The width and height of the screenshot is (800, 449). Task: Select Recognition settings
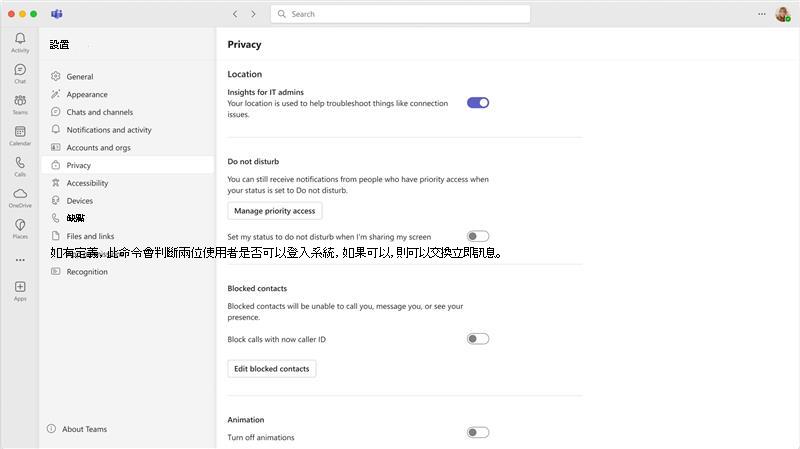(128, 271)
